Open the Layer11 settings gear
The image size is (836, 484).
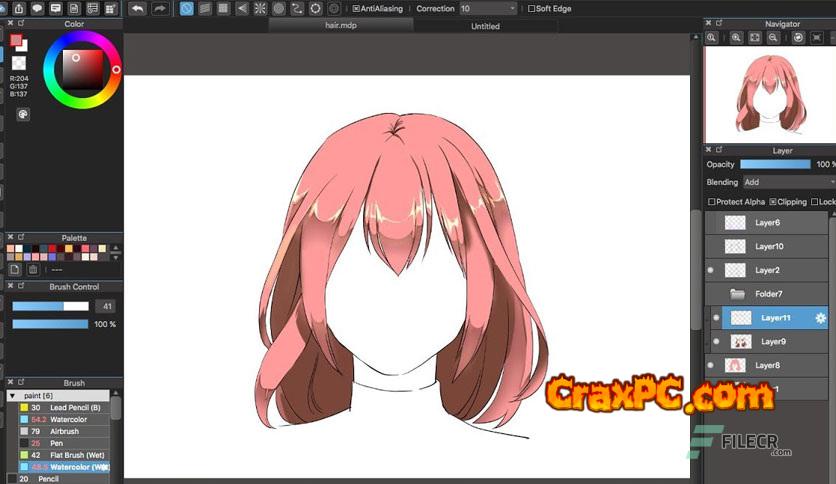[821, 318]
